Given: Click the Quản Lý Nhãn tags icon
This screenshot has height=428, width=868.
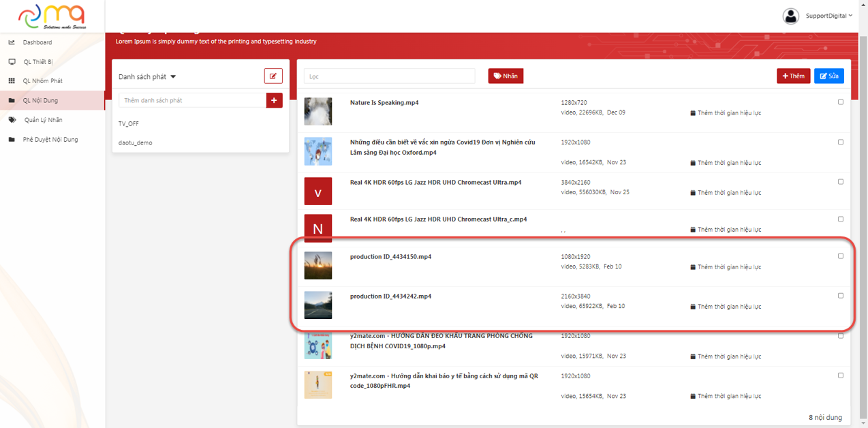Looking at the screenshot, I should [x=12, y=120].
